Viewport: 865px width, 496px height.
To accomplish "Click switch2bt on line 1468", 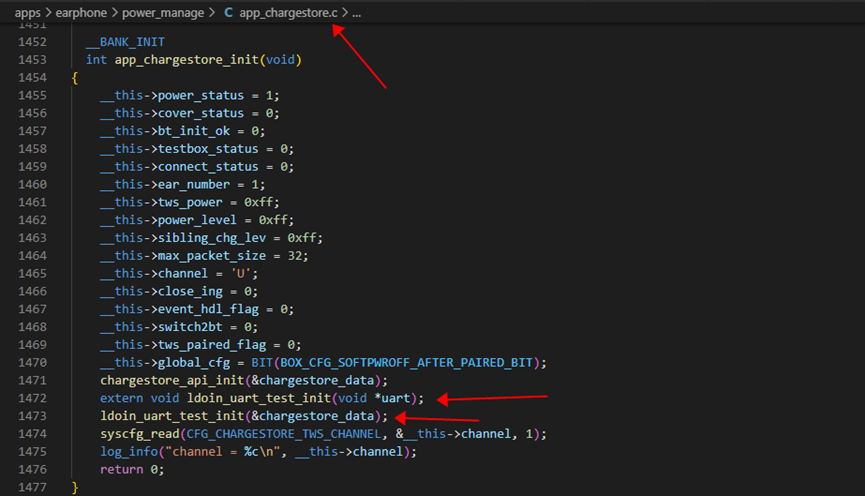I will click(190, 327).
